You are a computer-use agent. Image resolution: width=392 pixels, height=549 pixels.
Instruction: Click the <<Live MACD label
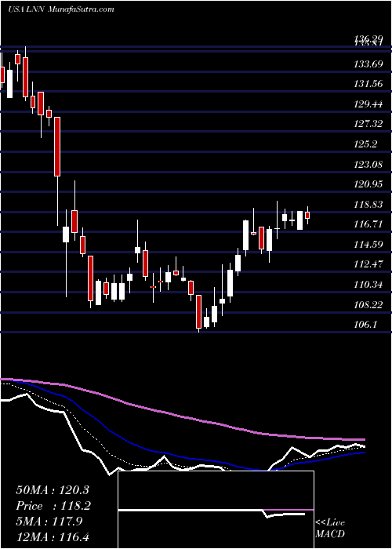point(330,529)
